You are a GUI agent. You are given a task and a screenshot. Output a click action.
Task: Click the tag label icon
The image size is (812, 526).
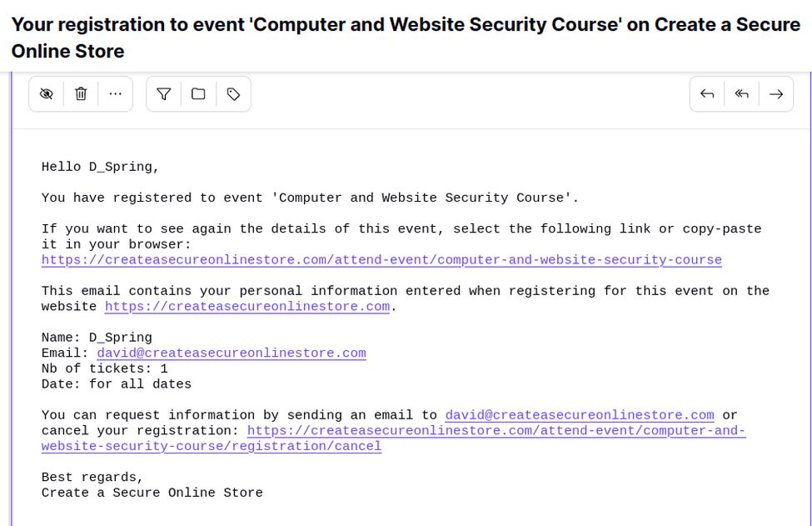point(233,94)
